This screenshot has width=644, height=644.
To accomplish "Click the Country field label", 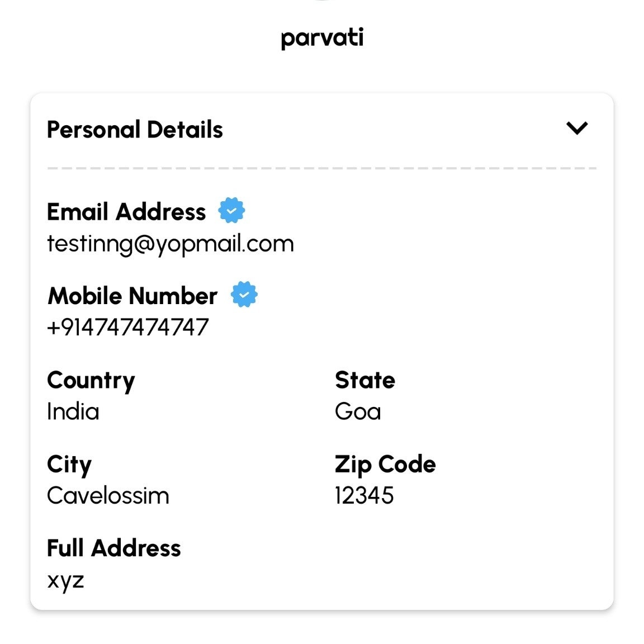I will click(91, 381).
